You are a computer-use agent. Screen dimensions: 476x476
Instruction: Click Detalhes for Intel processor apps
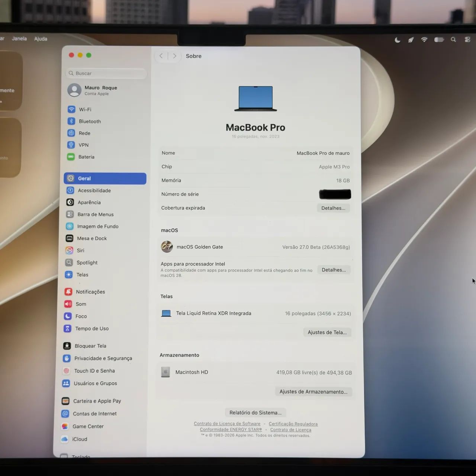click(x=334, y=270)
